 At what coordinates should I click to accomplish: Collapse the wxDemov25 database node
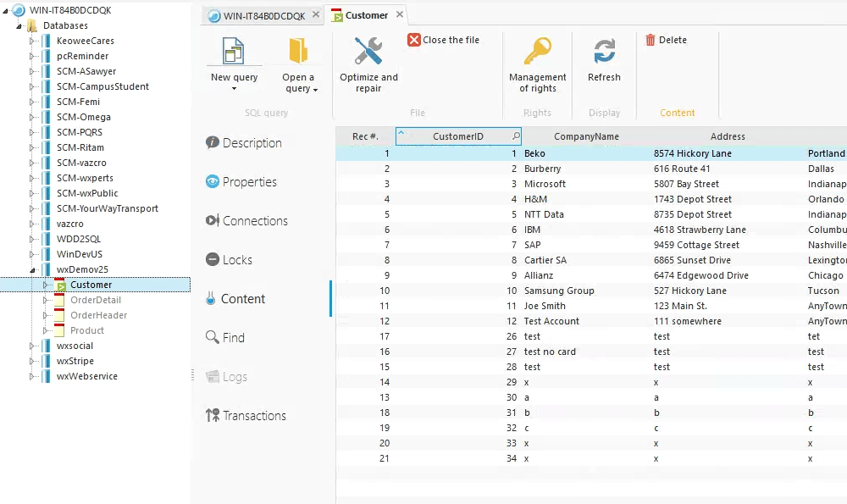(33, 269)
